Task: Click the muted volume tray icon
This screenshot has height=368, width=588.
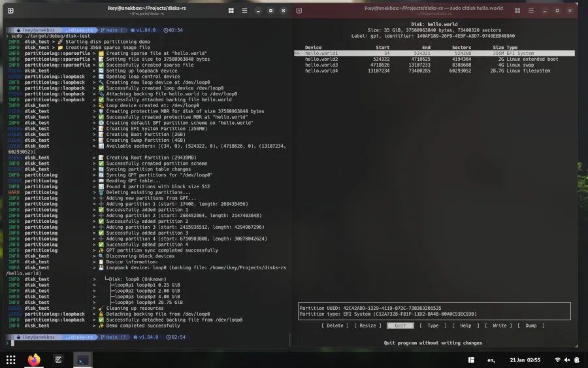Action: [x=567, y=360]
